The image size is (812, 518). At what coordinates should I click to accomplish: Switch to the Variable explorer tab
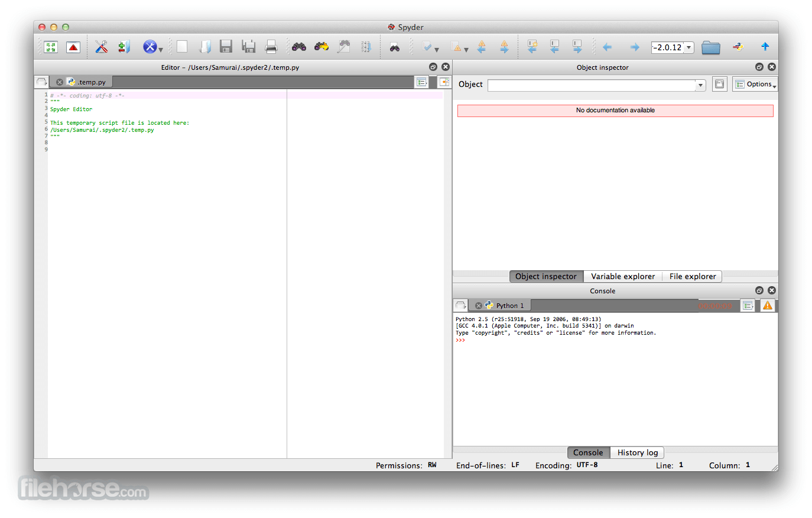(x=623, y=276)
